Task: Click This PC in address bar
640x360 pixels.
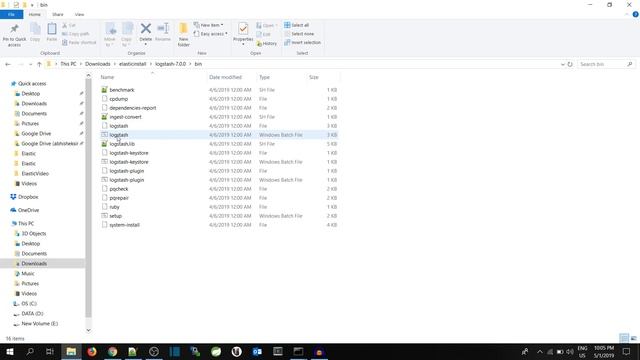Action: click(x=68, y=64)
